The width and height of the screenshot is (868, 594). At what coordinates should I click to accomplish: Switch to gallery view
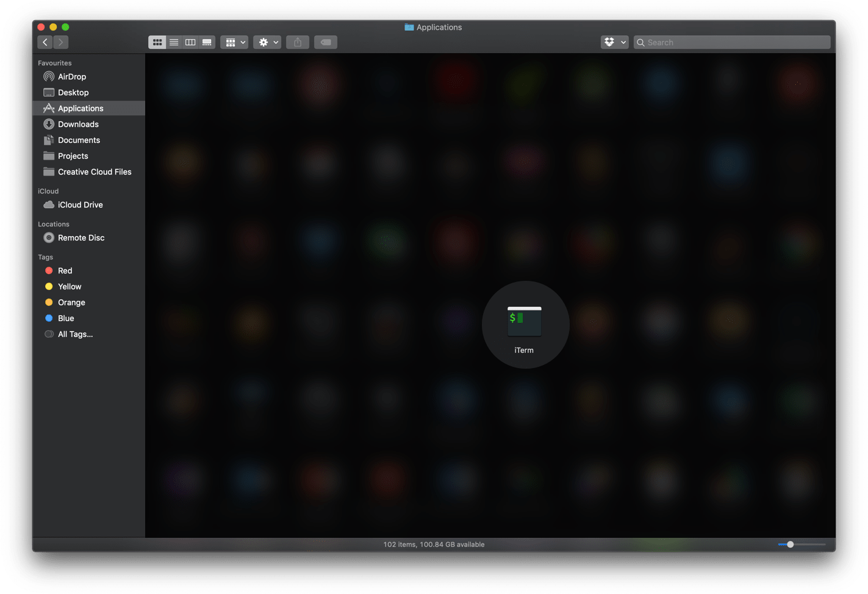point(207,42)
